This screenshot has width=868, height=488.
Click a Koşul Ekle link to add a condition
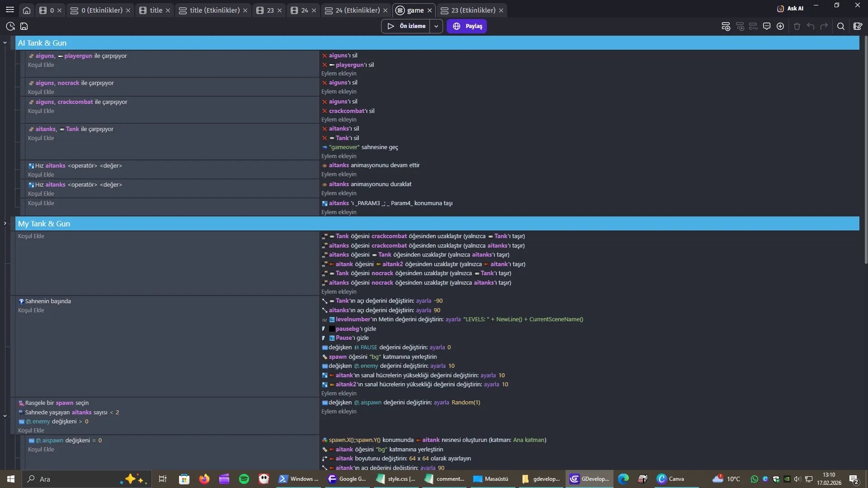click(x=41, y=65)
